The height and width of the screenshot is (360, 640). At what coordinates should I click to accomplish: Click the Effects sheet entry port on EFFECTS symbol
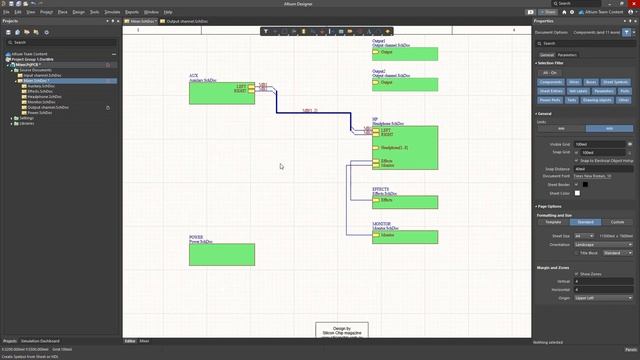coord(376,200)
